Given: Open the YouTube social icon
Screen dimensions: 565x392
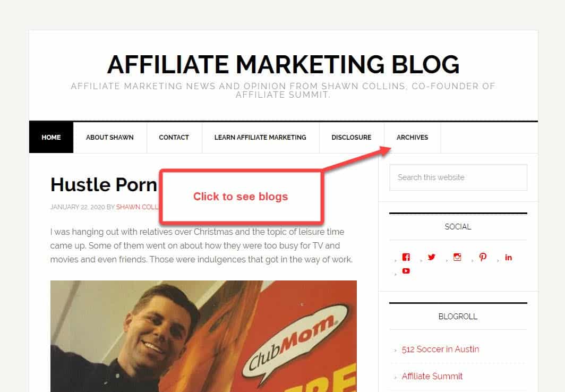Looking at the screenshot, I should coord(406,271).
